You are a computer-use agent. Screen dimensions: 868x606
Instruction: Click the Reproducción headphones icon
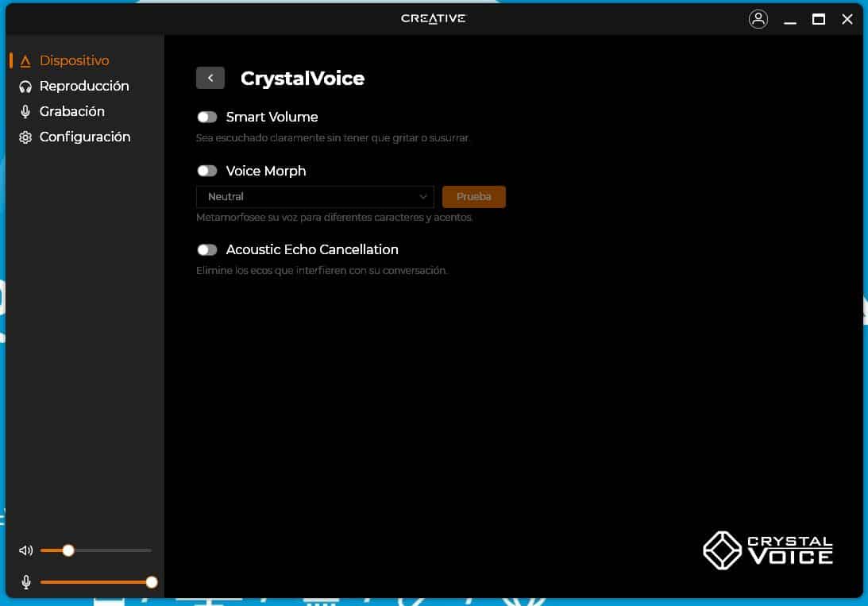coord(25,87)
